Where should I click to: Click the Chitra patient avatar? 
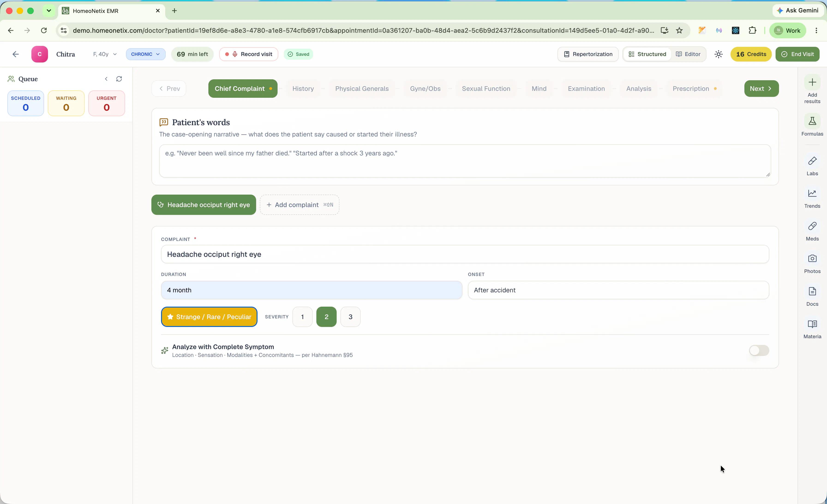[40, 54]
